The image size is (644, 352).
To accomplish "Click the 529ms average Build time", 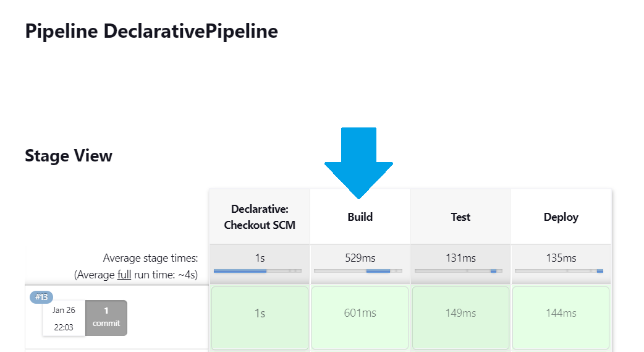I will coord(360,258).
